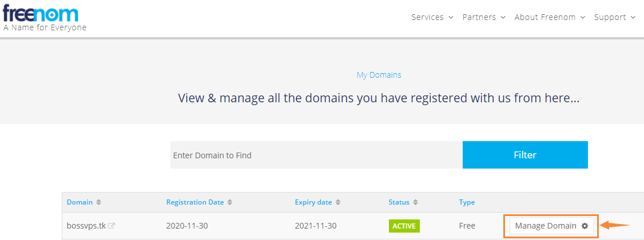This screenshot has height=240, width=644.
Task: Click the Filter button
Action: point(525,155)
